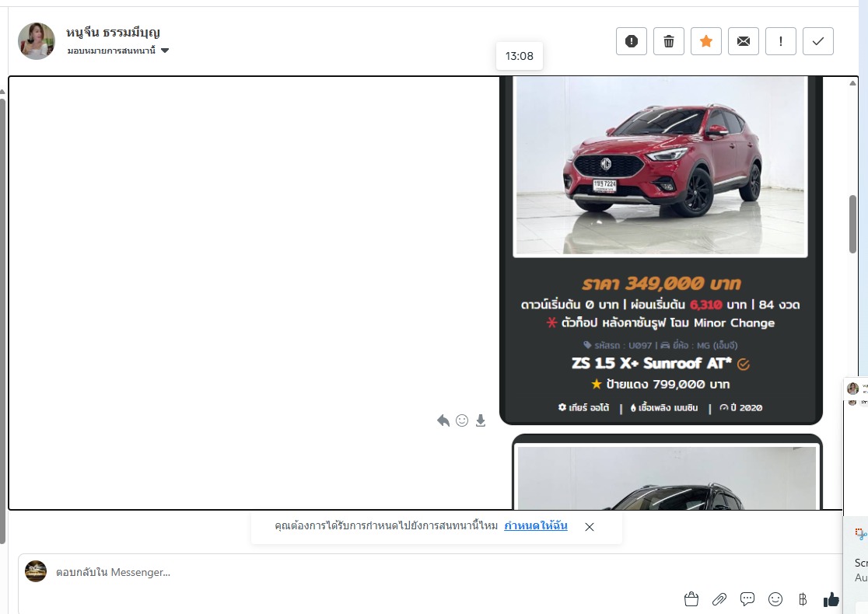Delete conversation with the trash icon
Image resolution: width=868 pixels, height=614 pixels.
pyautogui.click(x=669, y=41)
